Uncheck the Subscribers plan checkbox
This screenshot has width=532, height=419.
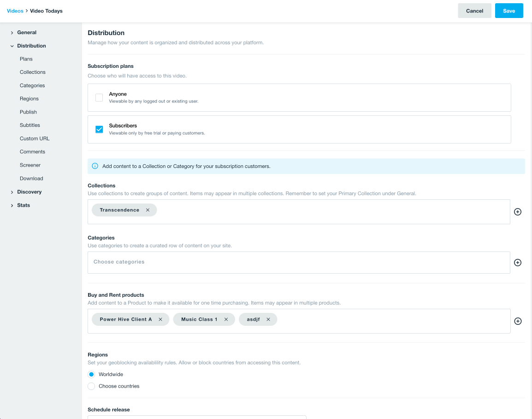(x=99, y=129)
